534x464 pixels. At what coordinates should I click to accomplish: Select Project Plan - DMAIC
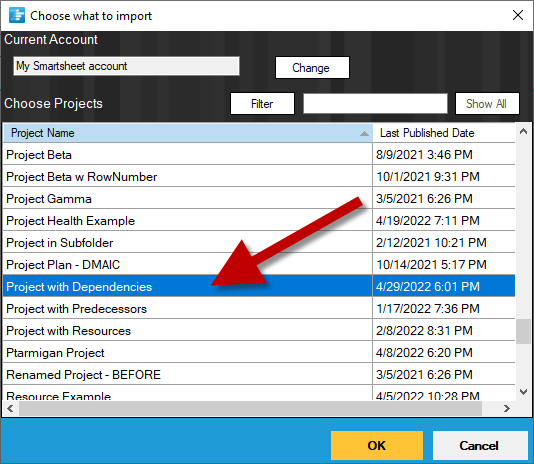259,265
